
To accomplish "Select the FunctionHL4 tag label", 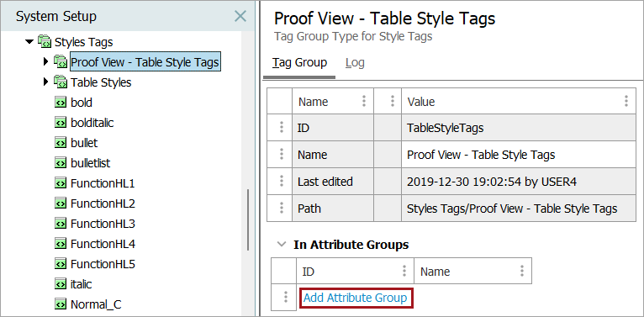I will (103, 244).
